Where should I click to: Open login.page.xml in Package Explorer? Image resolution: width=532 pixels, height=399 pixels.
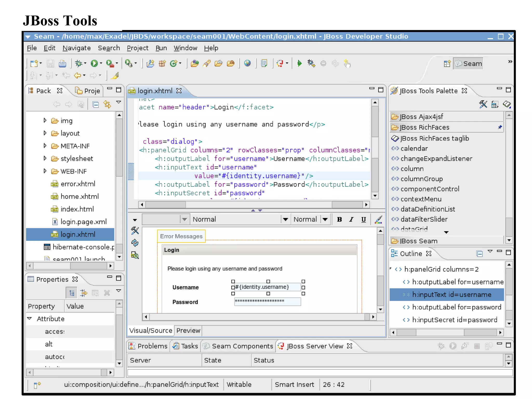pos(83,222)
